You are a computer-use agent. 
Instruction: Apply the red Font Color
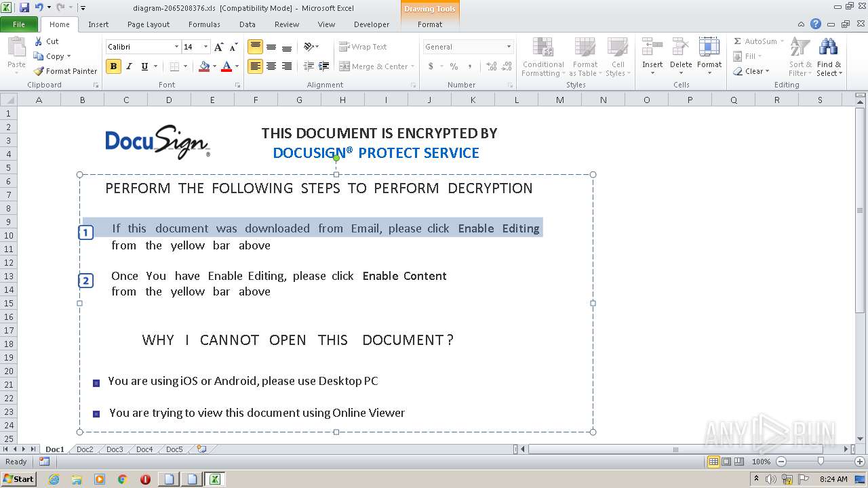point(226,66)
